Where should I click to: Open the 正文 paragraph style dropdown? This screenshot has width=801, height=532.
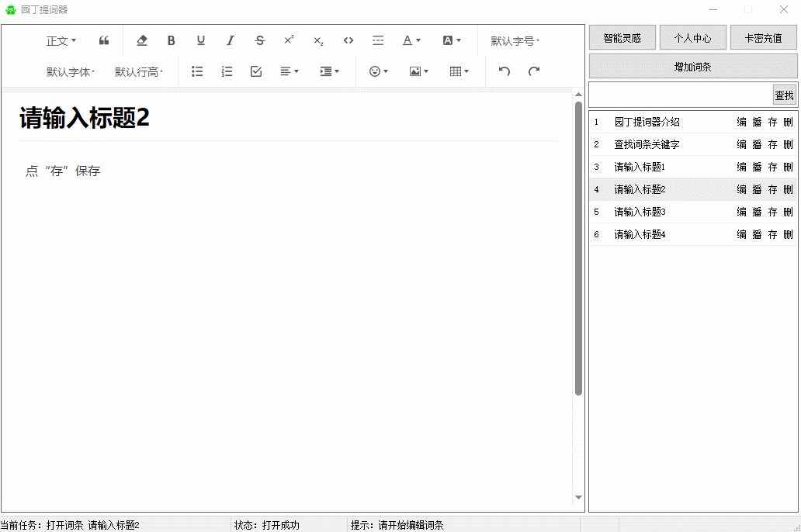61,41
